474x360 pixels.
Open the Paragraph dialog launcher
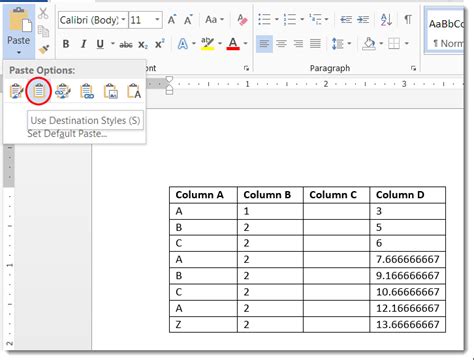click(x=413, y=68)
